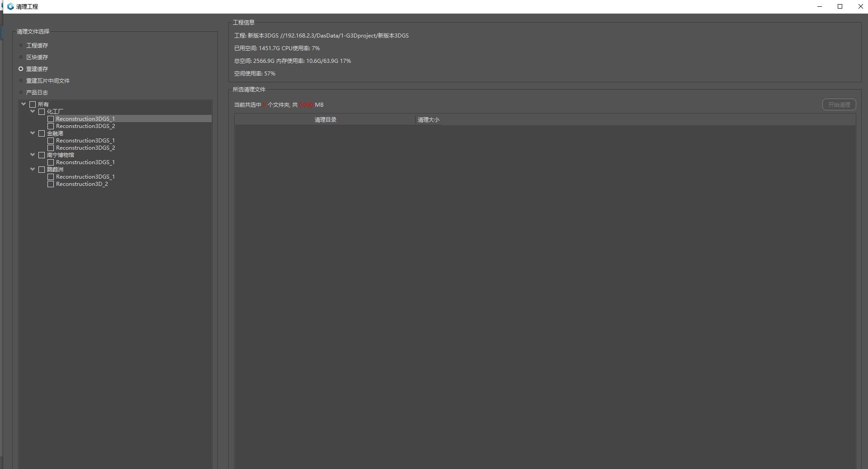
Task: Collapse the 金融港 tree node
Action: pos(33,133)
